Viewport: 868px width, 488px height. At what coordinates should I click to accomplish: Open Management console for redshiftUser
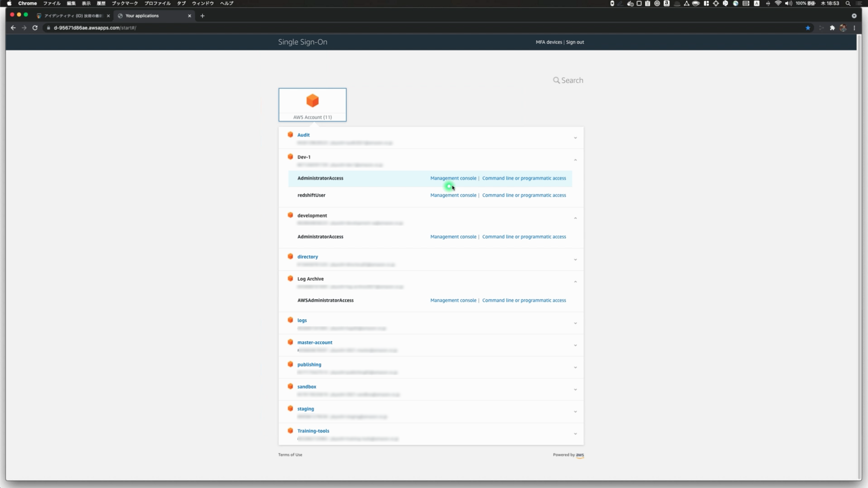point(453,195)
